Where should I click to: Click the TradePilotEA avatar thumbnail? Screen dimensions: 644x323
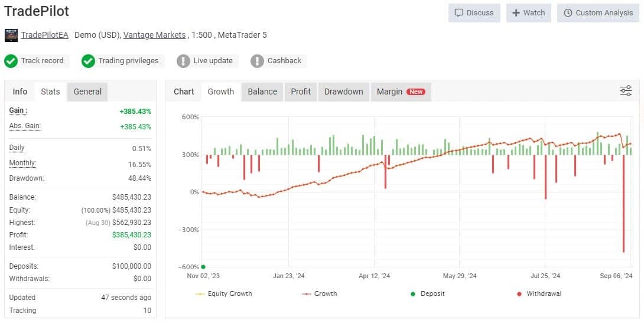point(11,35)
